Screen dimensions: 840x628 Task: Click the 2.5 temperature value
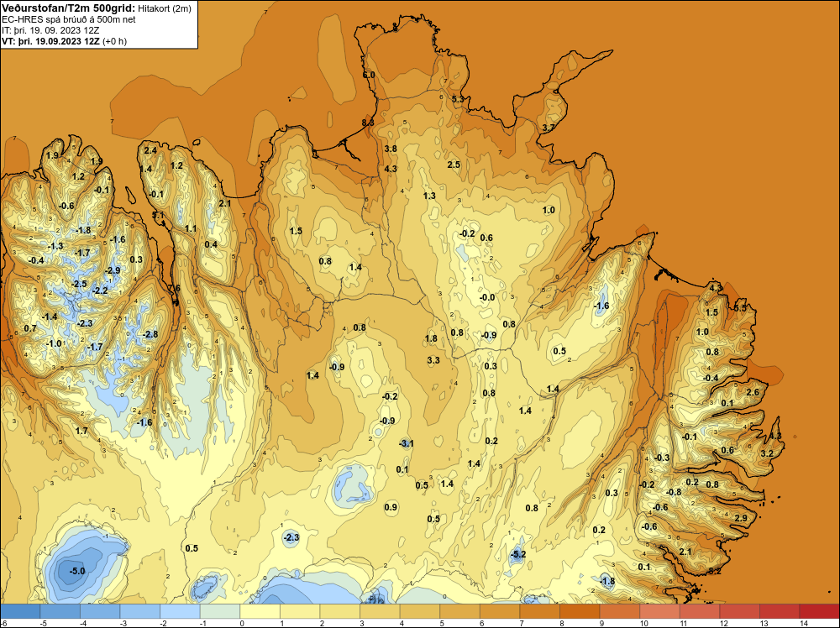tap(454, 165)
